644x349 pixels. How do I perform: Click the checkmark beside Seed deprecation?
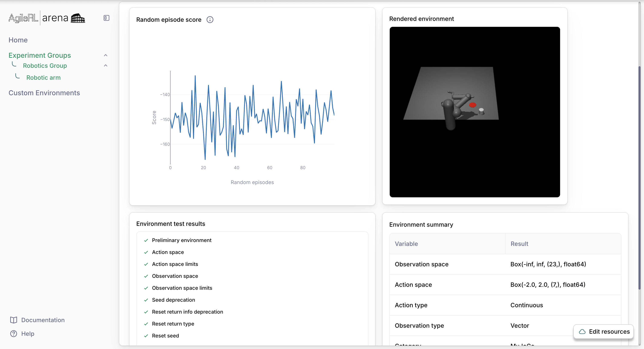(146, 300)
